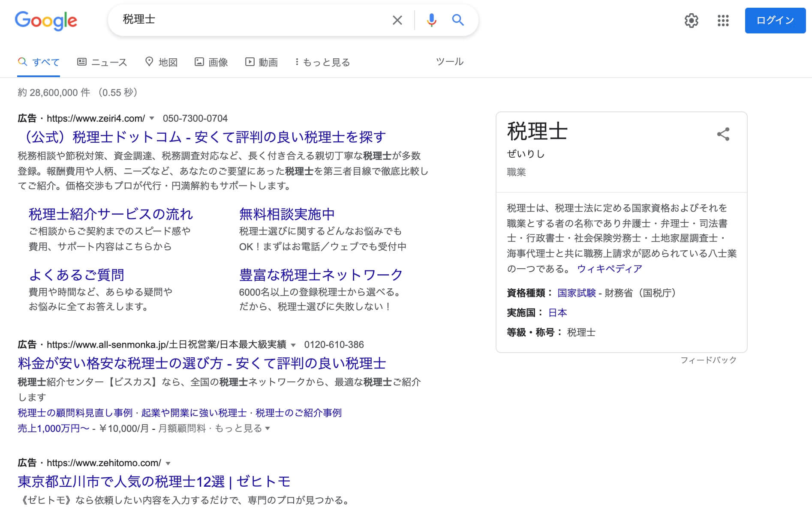Start voice search with microphone icon

click(431, 20)
